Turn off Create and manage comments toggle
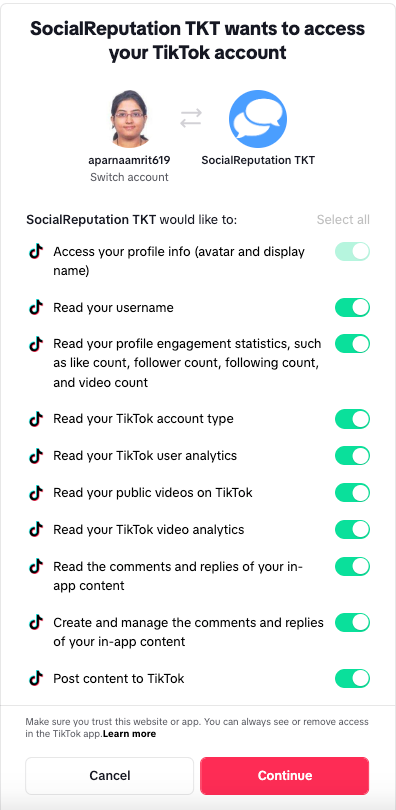Screen dimensions: 396x810 353,622
